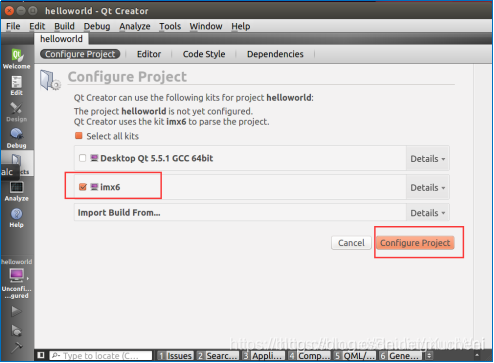
Task: Switch to Debug mode
Action: [x=16, y=138]
